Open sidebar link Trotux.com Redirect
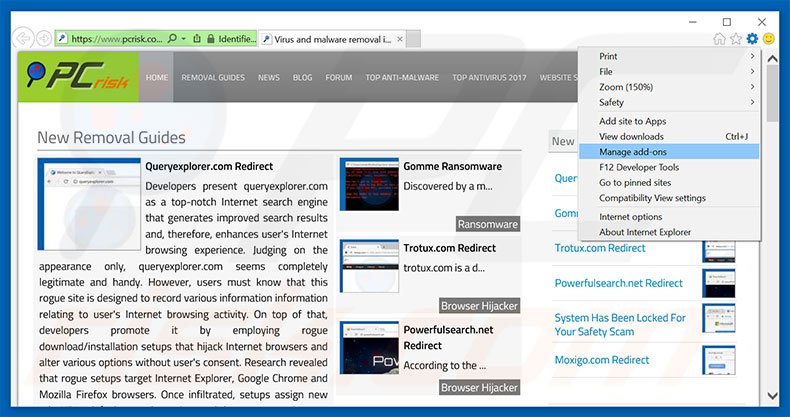Viewport: 790px width, 417px height. [600, 248]
